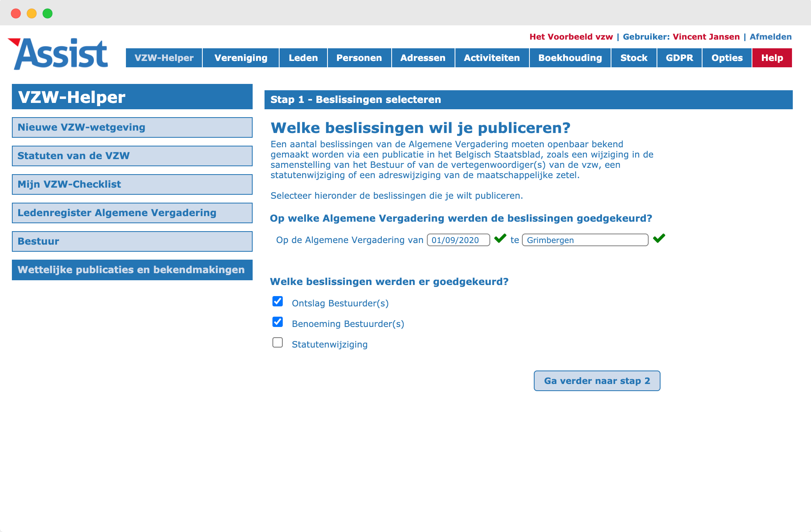The height and width of the screenshot is (532, 811).
Task: Click Afmelden to log out
Action: (x=771, y=37)
